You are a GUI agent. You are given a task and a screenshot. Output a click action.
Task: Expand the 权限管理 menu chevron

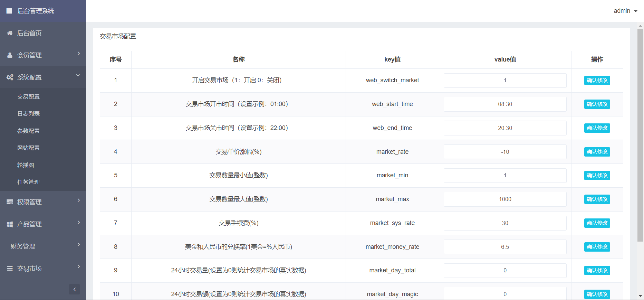click(79, 200)
